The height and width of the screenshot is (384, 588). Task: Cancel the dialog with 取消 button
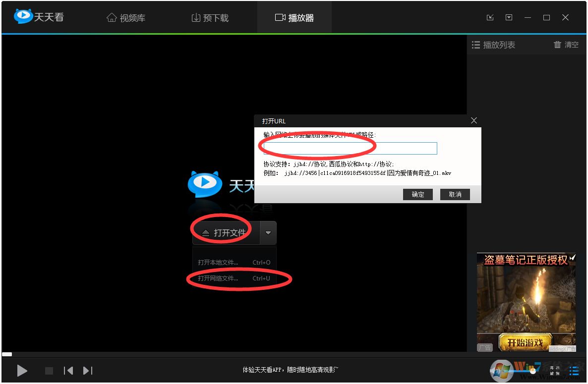[455, 194]
